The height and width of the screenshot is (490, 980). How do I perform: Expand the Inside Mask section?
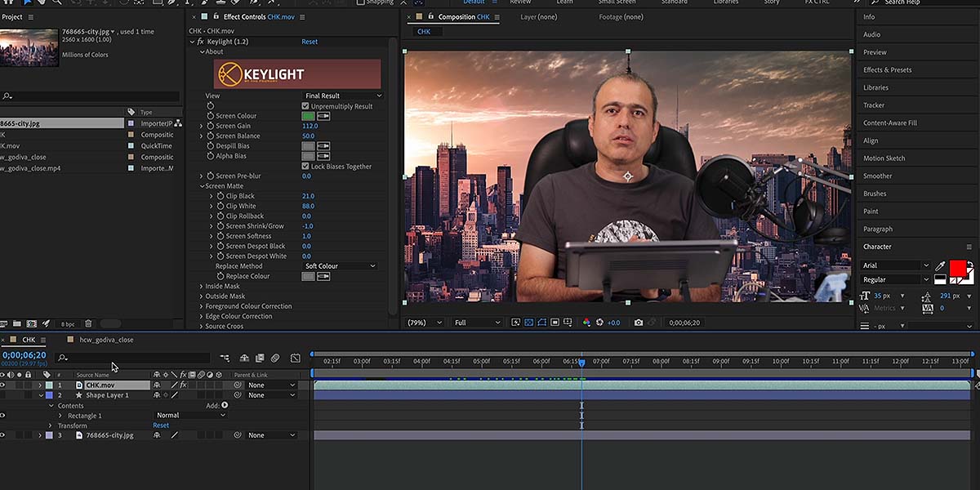click(202, 287)
